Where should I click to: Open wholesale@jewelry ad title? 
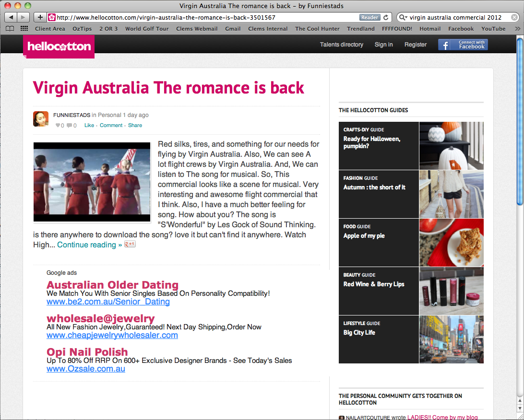pos(101,318)
